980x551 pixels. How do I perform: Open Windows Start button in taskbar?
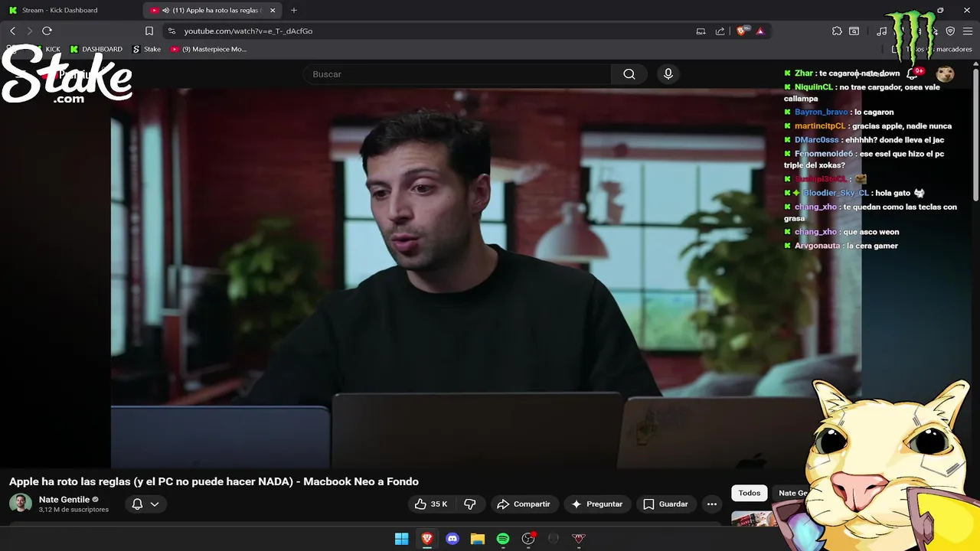point(401,539)
